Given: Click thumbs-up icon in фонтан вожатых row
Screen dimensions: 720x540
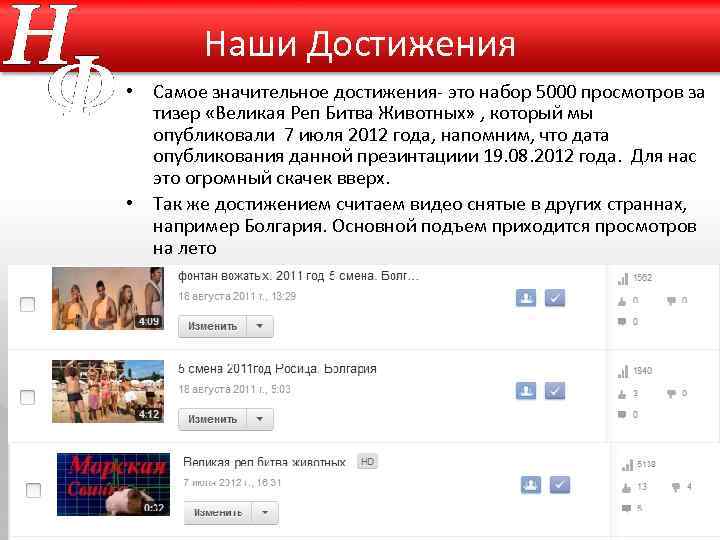Looking at the screenshot, I should (622, 302).
